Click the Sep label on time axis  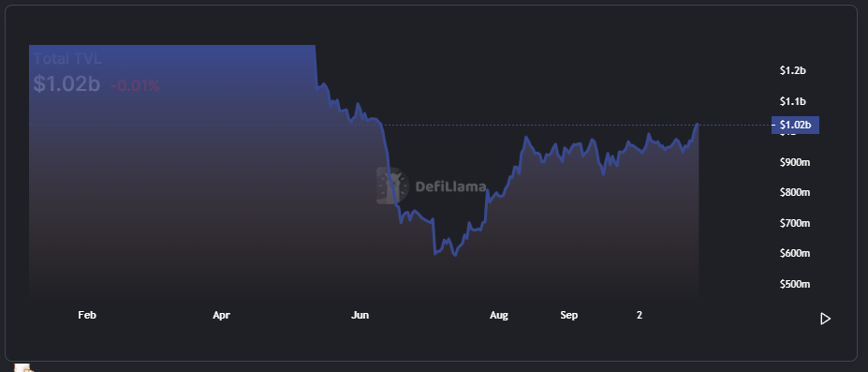point(568,315)
